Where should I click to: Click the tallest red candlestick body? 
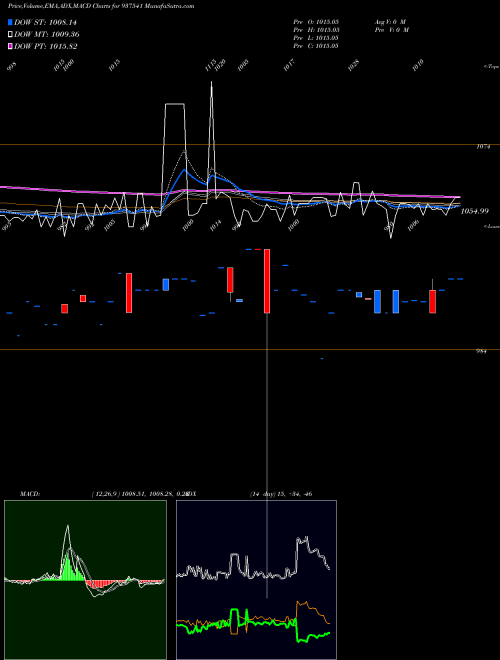pyautogui.click(x=267, y=281)
